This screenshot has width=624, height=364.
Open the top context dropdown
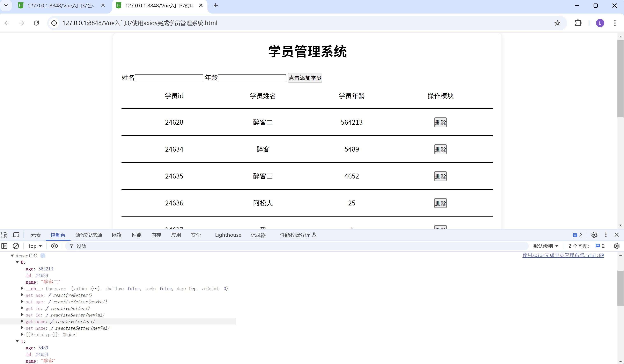click(35, 246)
